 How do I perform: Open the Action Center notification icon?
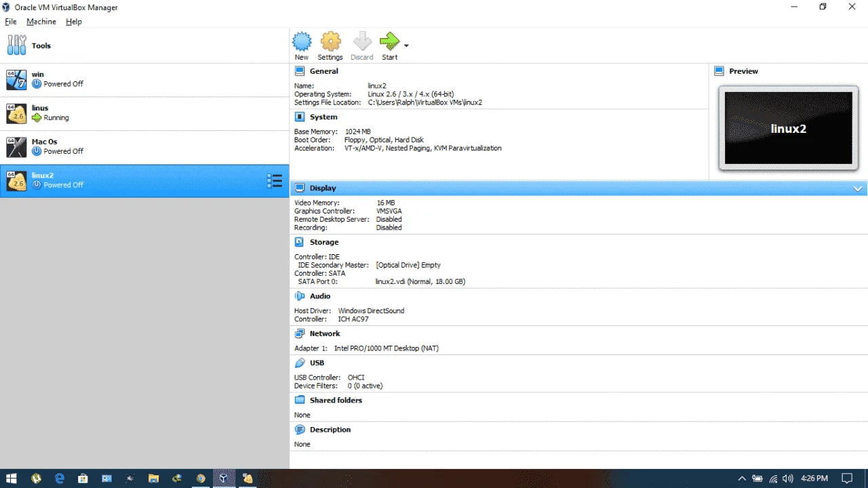(x=847, y=479)
